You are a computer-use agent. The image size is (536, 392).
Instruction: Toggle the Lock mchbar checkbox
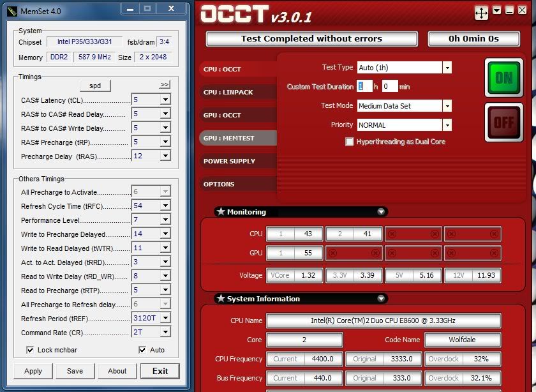(30, 350)
